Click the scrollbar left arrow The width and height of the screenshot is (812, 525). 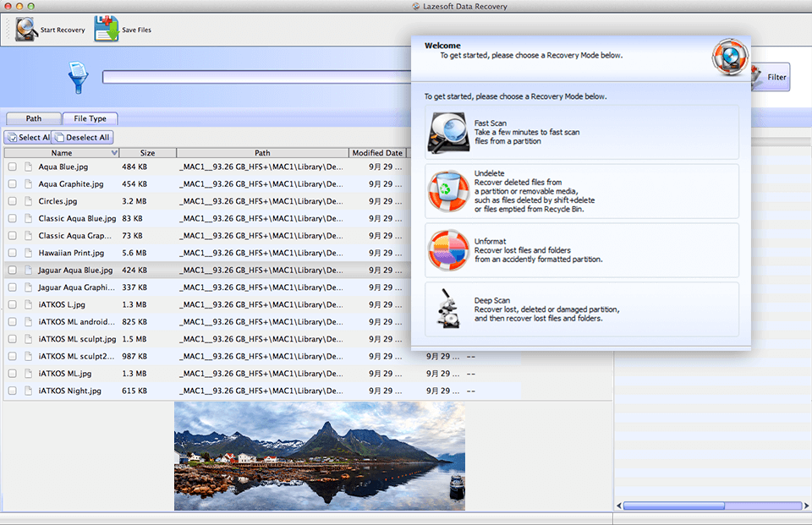pos(619,506)
